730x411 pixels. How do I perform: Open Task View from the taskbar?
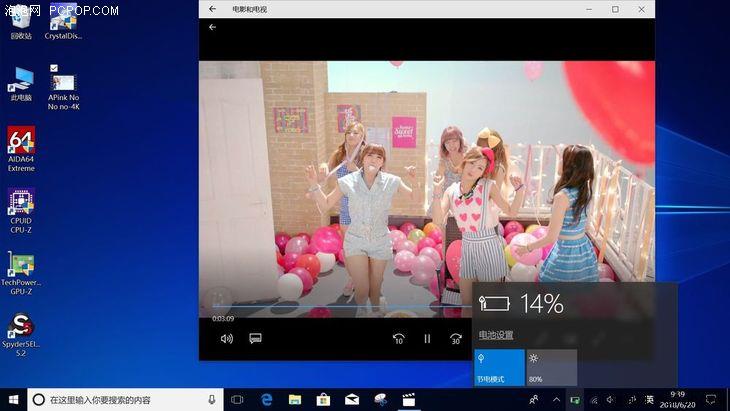pos(238,399)
